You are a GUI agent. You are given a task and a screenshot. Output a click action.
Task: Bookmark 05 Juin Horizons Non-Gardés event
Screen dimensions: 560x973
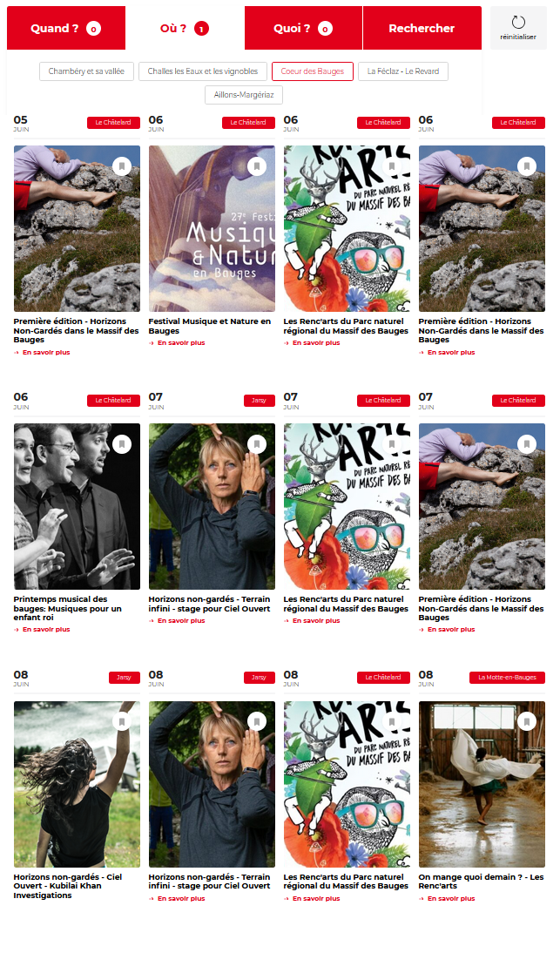pyautogui.click(x=122, y=166)
